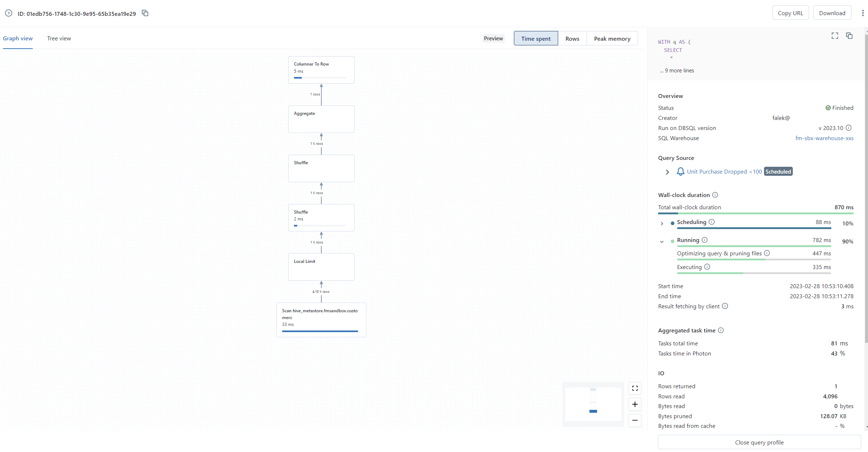Open the three-dot overflow menu
The height and width of the screenshot is (452, 868).
pyautogui.click(x=862, y=13)
